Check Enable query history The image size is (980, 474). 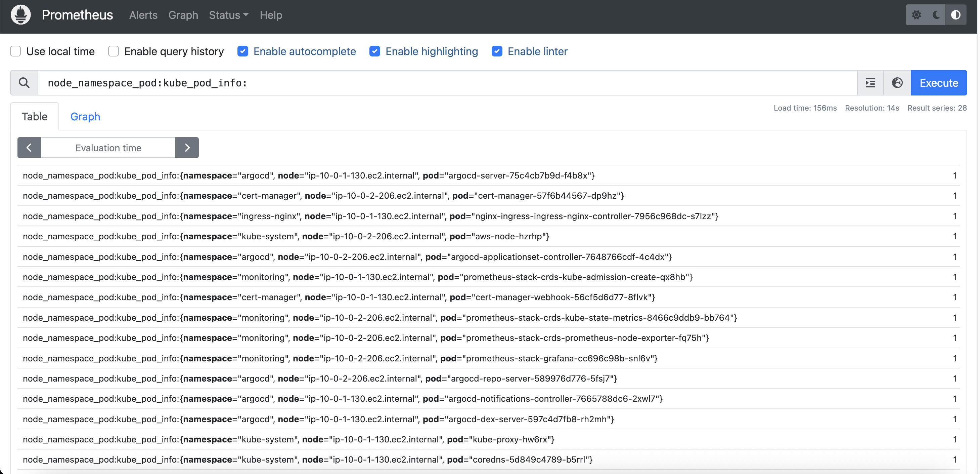(x=114, y=51)
